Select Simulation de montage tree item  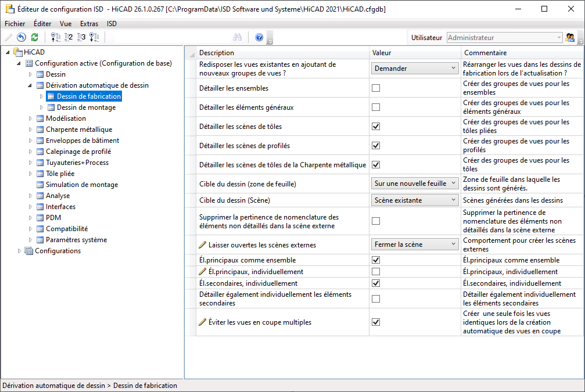pos(81,185)
